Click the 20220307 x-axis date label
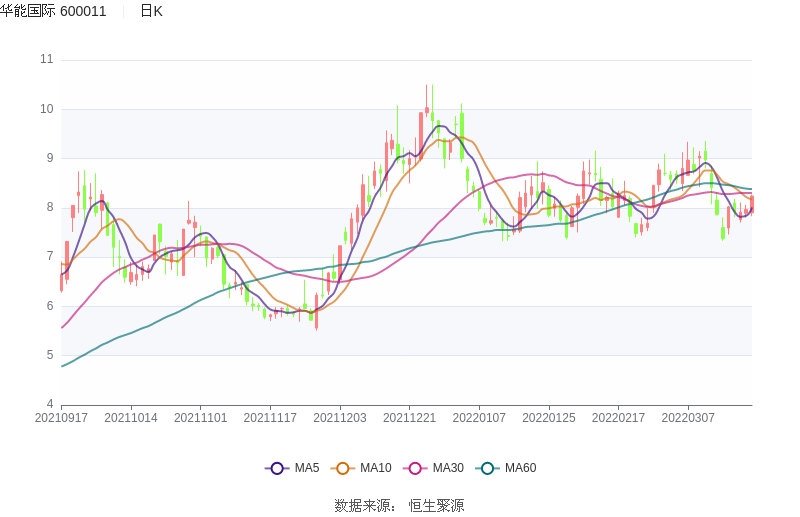800x517 pixels. 688,418
